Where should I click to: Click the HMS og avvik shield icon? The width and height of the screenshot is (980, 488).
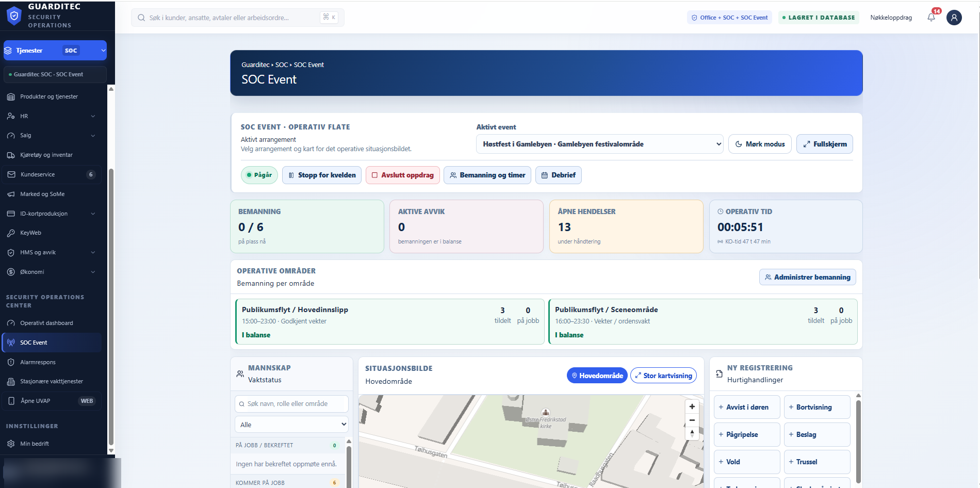click(11, 252)
